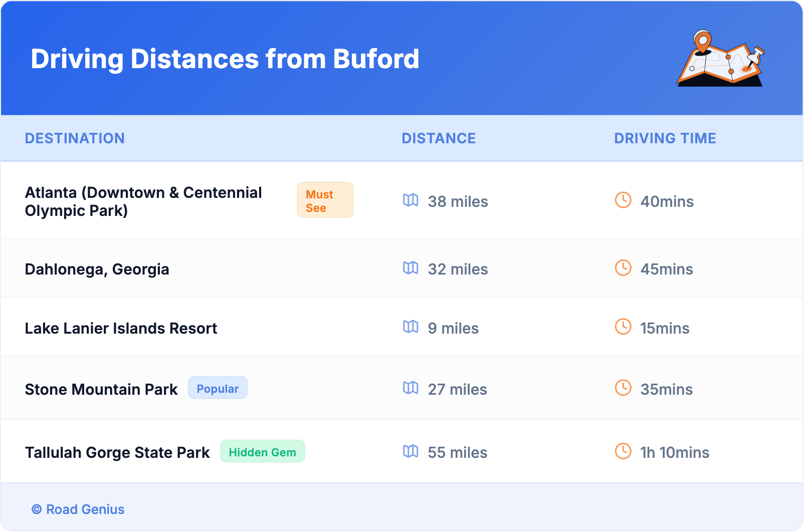The image size is (804, 532).
Task: Click the map icon beside 27 miles
Action: pos(411,388)
